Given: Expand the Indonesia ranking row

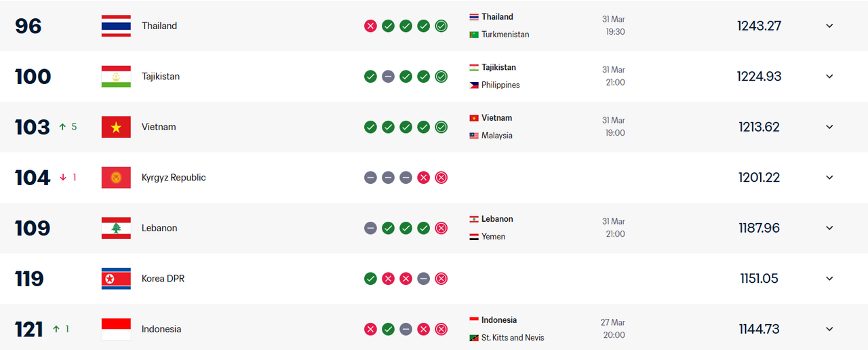Looking at the screenshot, I should pos(829,329).
